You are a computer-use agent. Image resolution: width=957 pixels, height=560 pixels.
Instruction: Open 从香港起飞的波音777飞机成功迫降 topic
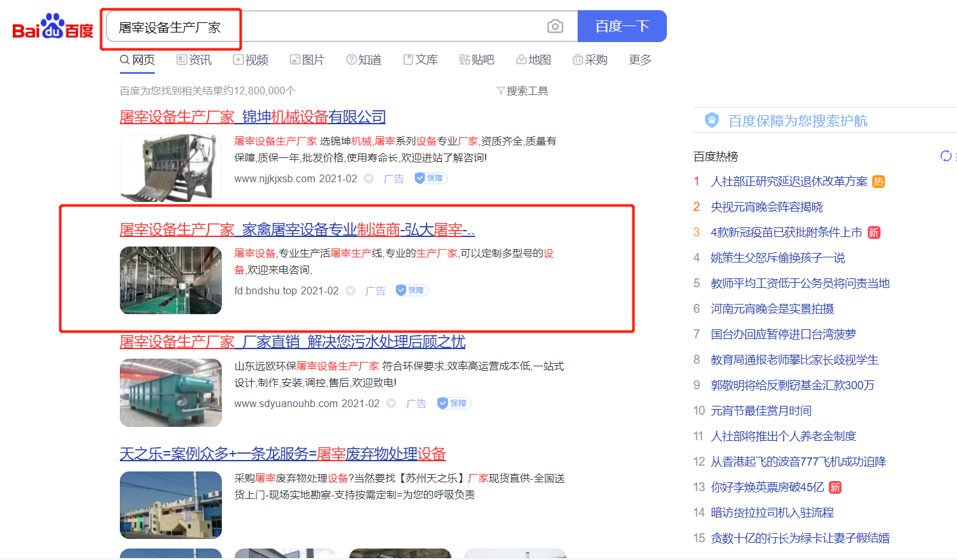point(798,462)
